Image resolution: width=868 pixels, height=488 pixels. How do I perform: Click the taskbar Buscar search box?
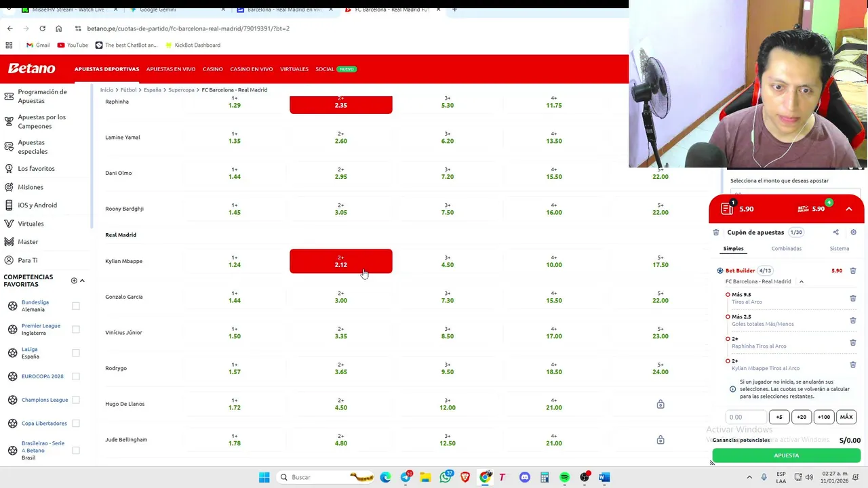click(x=325, y=477)
